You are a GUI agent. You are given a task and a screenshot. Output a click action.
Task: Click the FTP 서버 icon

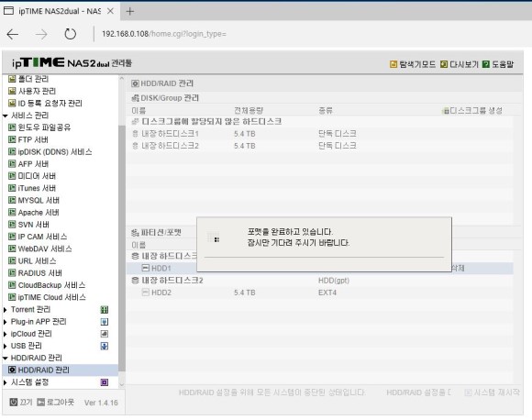coord(12,139)
